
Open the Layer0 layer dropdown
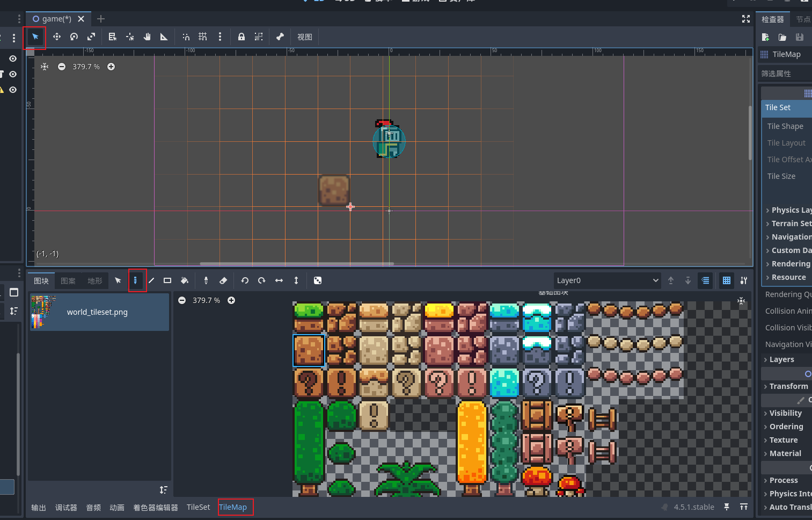[608, 280]
